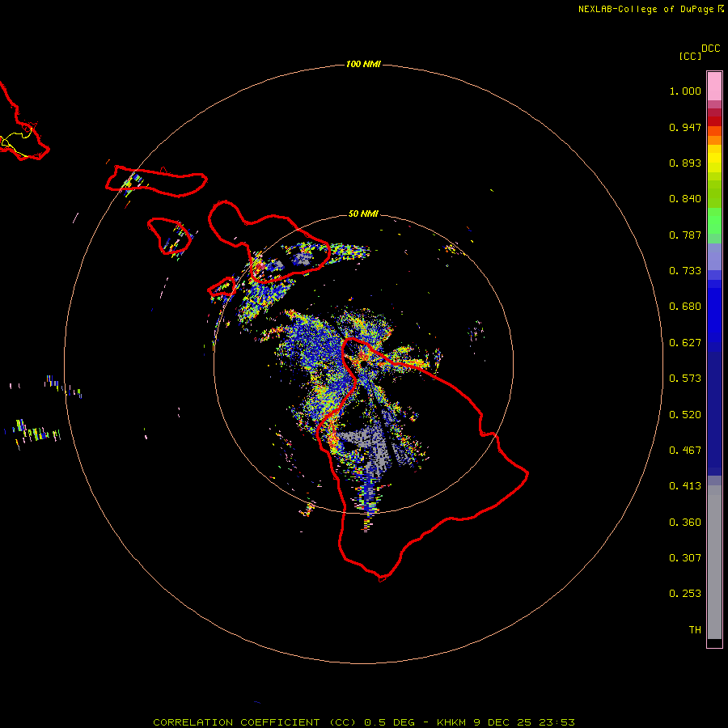Click the 0.733 scale label

pos(685,271)
